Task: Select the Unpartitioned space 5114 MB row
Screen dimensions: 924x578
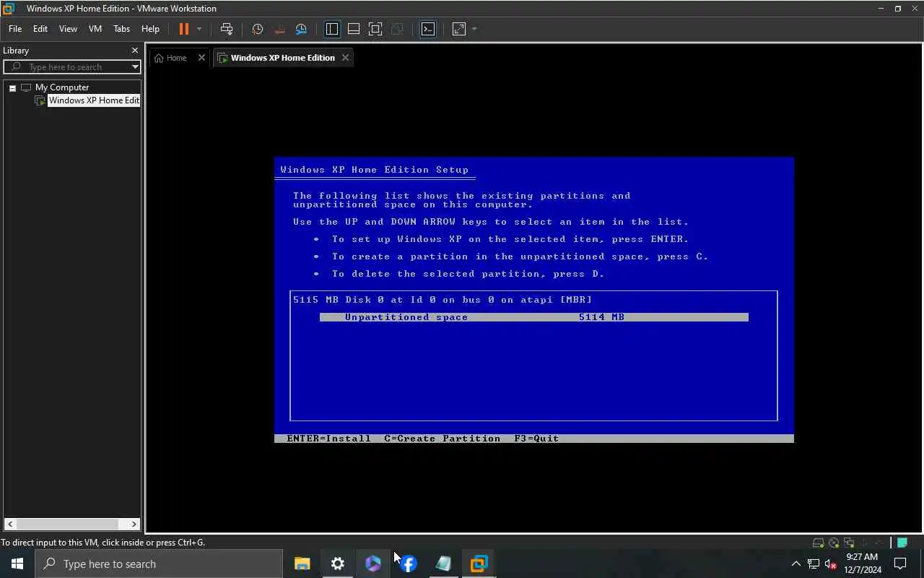Action: [534, 317]
